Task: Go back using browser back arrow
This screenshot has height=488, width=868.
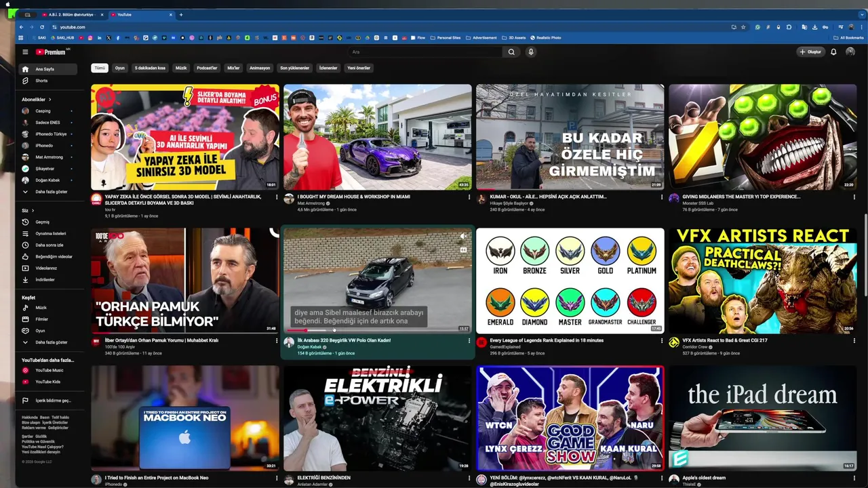Action: tap(22, 27)
